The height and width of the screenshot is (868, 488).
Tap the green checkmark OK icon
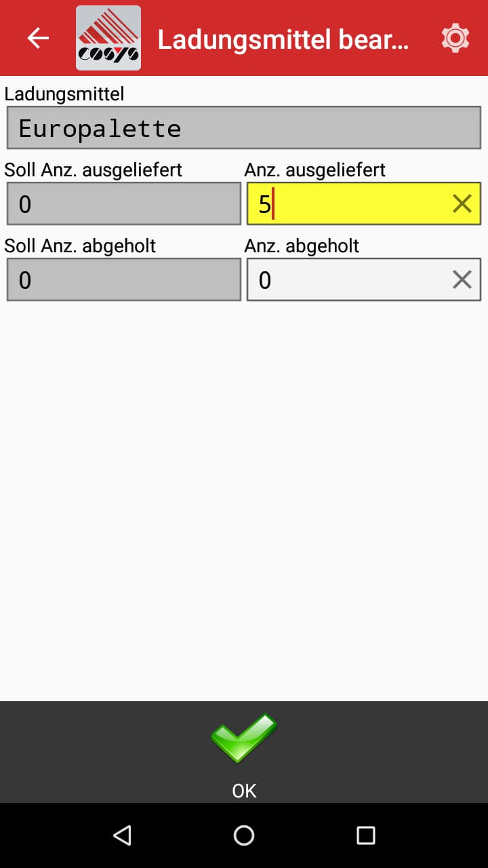click(245, 739)
